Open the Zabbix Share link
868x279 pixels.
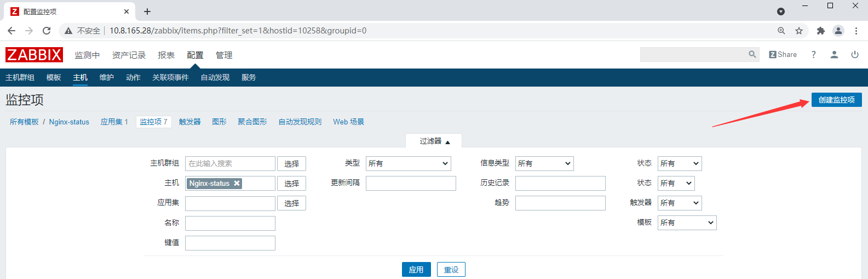click(783, 54)
